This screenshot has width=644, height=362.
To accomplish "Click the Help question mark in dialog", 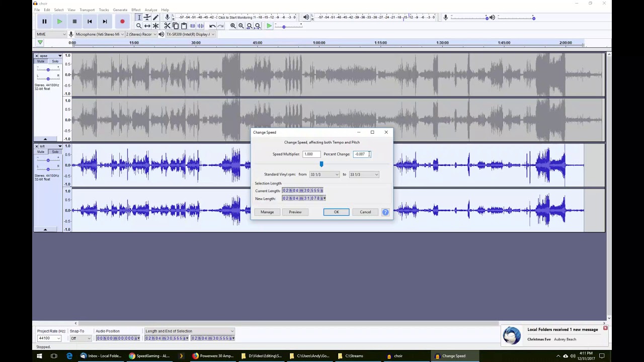I will pyautogui.click(x=385, y=212).
